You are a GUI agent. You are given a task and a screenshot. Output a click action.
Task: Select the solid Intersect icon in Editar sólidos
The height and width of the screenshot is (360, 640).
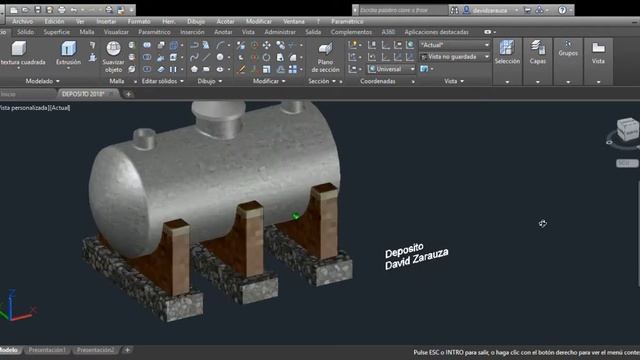click(x=147, y=69)
